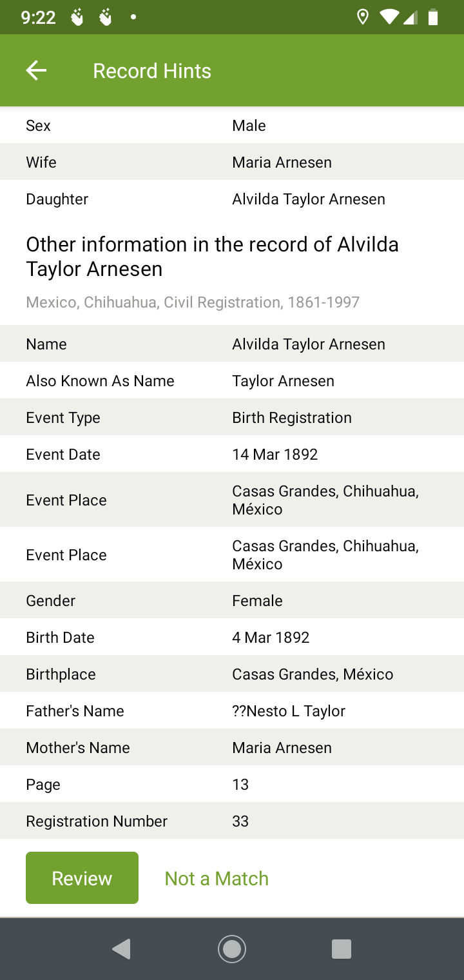Viewport: 464px width, 980px height.
Task: Tap the battery icon in status bar
Action: point(433,17)
